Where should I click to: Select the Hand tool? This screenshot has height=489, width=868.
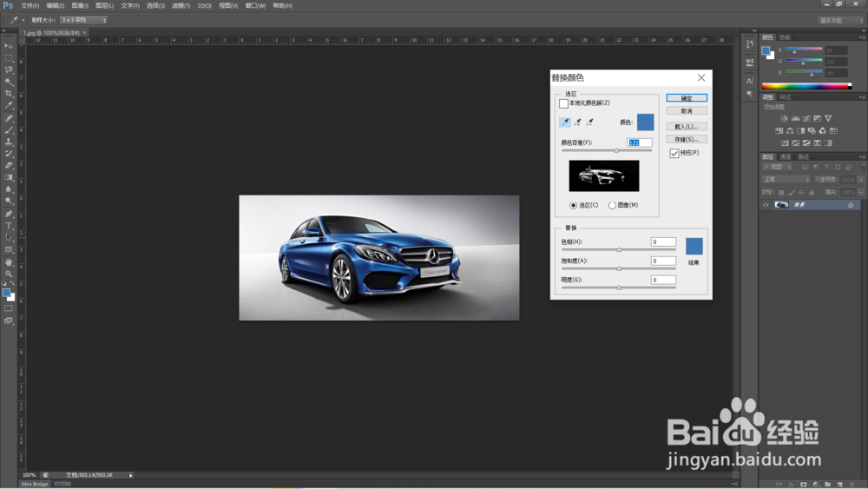click(9, 262)
